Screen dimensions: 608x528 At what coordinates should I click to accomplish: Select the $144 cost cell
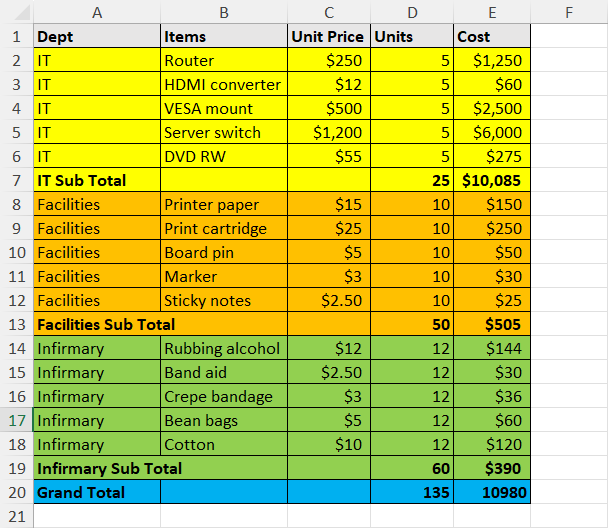pos(492,348)
